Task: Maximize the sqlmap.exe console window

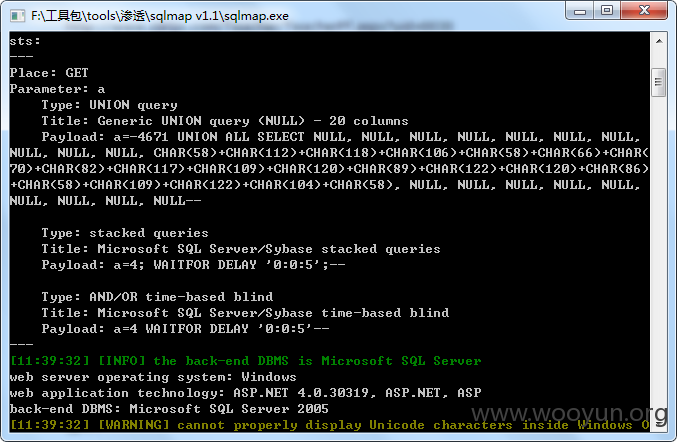Action: (607, 10)
